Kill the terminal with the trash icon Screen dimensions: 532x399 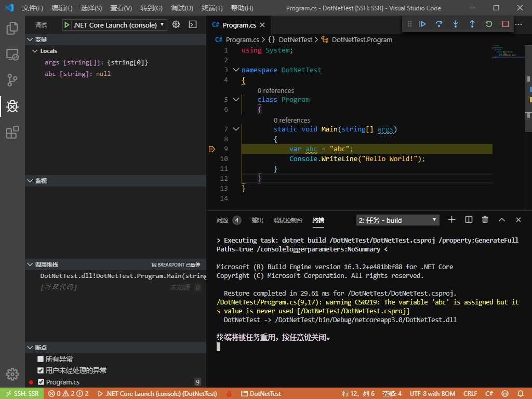(x=485, y=220)
